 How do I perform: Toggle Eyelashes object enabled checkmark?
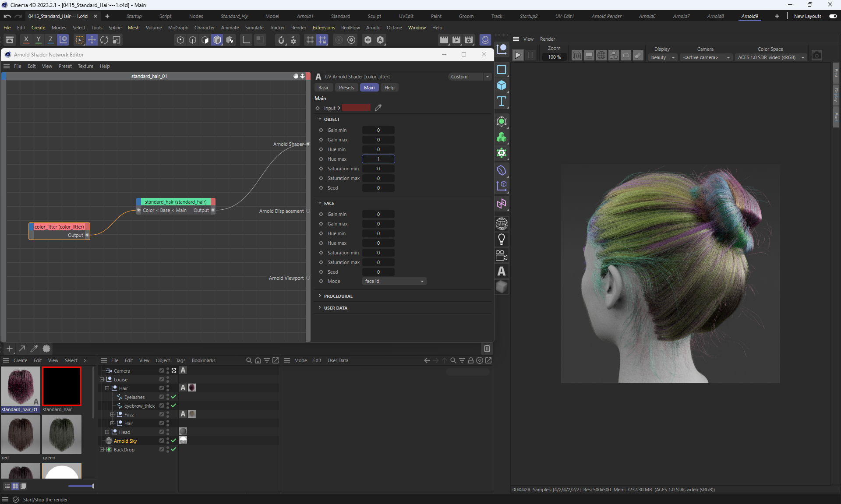[x=174, y=397]
